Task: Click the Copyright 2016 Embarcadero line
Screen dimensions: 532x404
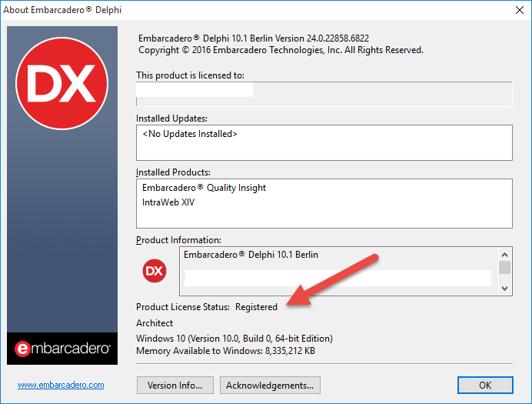Action: [281, 50]
